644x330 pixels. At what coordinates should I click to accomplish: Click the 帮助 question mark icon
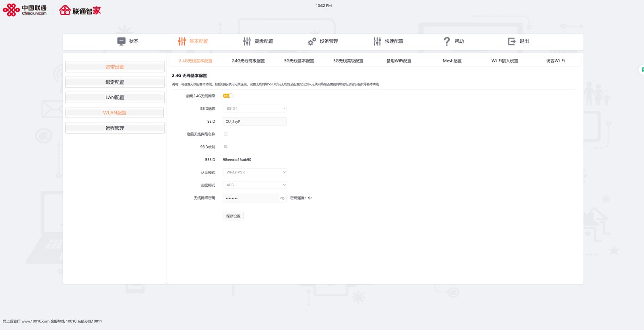[447, 41]
